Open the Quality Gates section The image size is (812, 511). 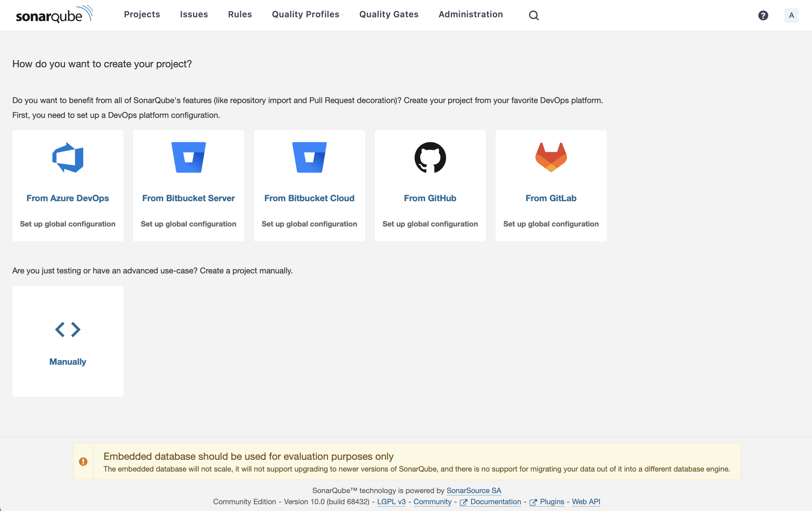[388, 14]
